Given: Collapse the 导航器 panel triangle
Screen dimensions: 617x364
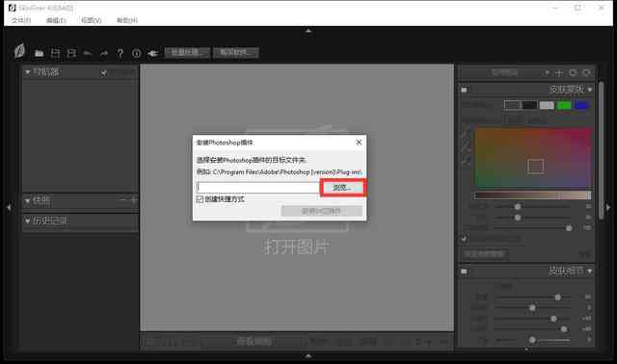Looking at the screenshot, I should [28, 72].
